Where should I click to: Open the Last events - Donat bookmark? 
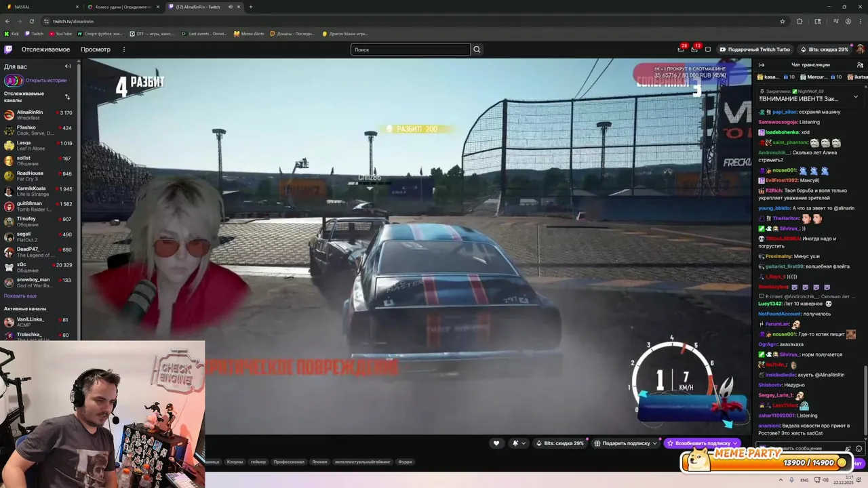tap(204, 34)
